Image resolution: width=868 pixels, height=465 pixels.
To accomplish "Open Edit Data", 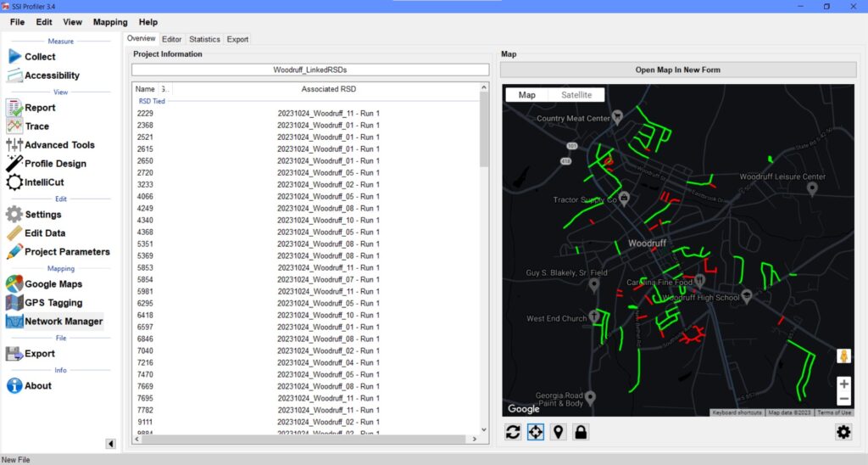I will point(36,233).
